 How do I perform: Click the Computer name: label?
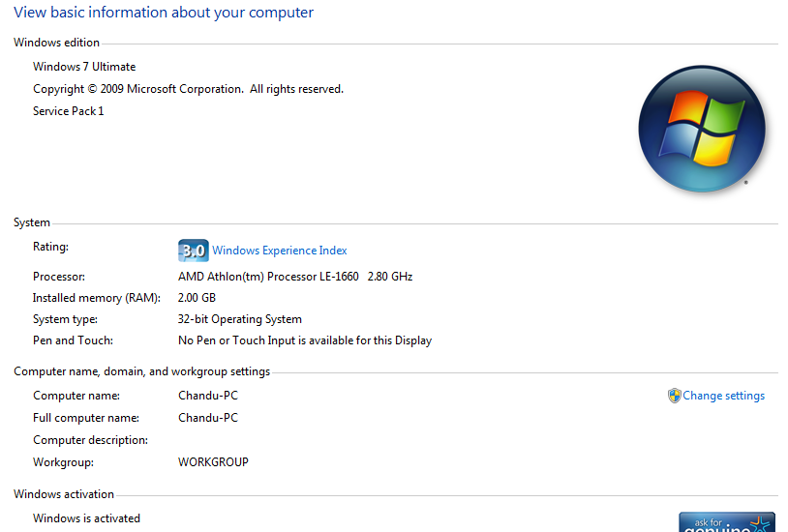click(x=76, y=396)
